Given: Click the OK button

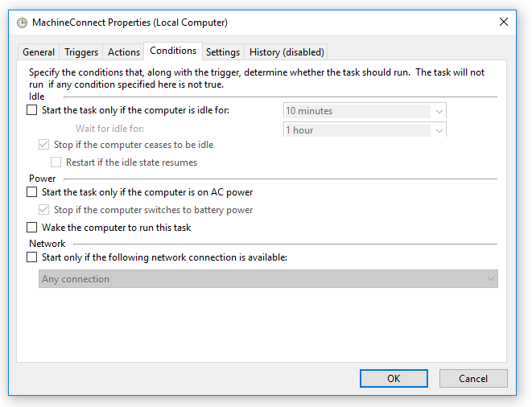Looking at the screenshot, I should 394,378.
